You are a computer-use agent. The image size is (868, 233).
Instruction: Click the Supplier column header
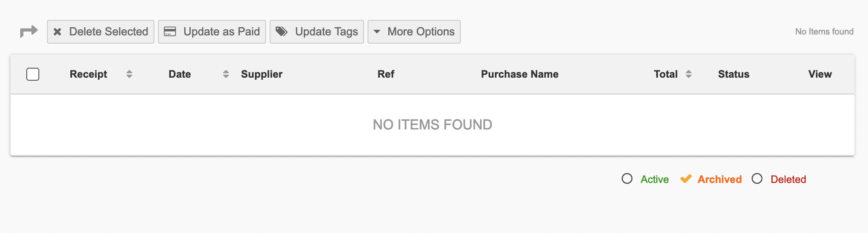pyautogui.click(x=262, y=74)
